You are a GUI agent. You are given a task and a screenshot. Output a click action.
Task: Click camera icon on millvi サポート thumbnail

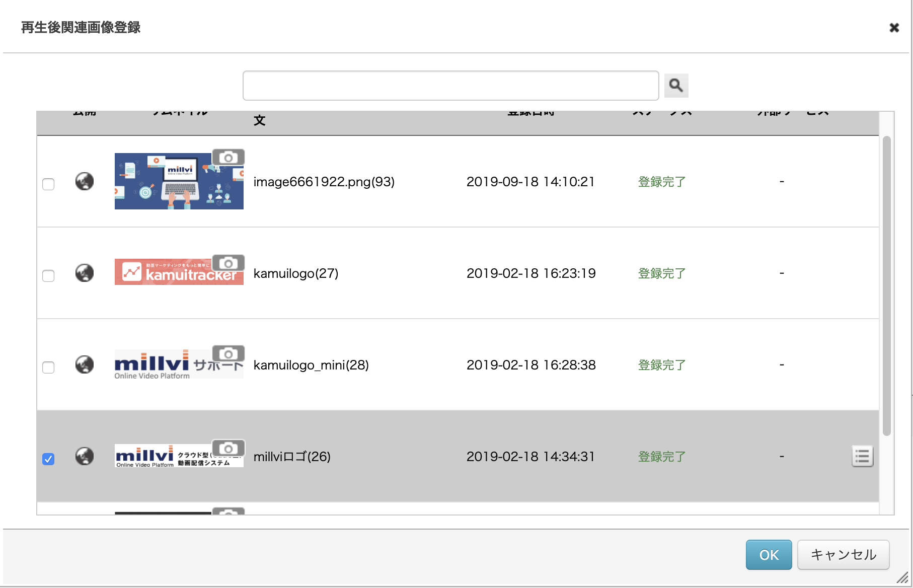pyautogui.click(x=229, y=353)
